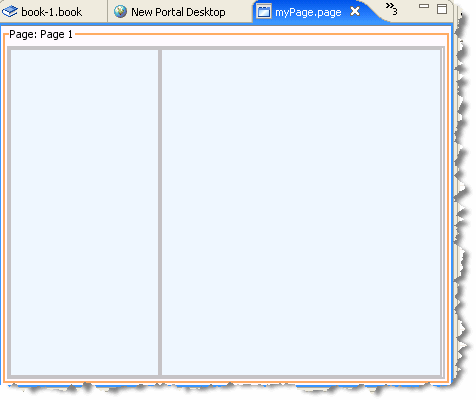This screenshot has width=476, height=400.
Task: Minimize the editor area
Action: (x=424, y=6)
